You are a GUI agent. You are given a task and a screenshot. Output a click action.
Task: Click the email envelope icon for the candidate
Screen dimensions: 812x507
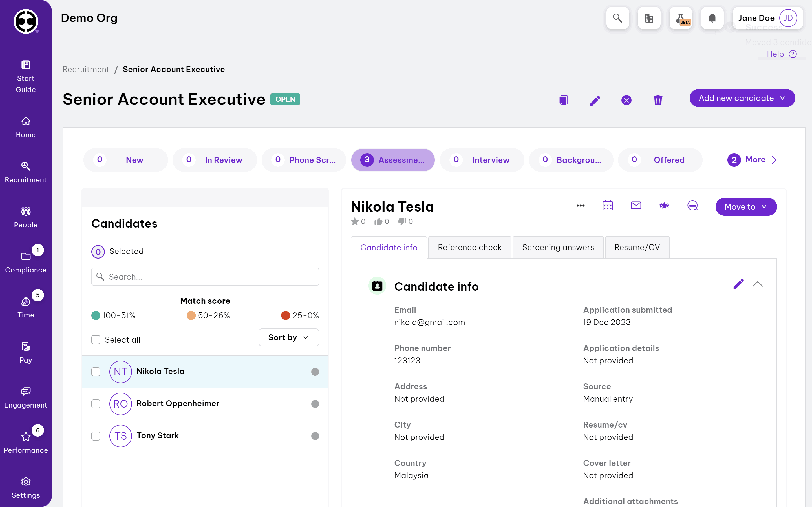636,206
